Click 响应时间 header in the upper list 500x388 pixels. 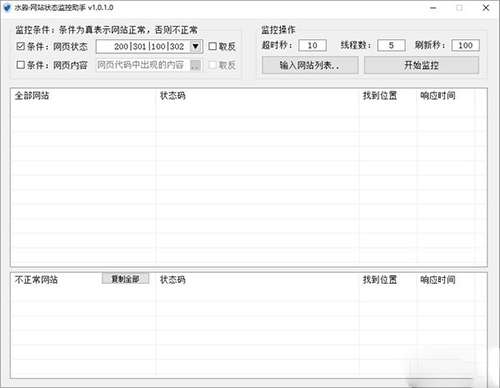pos(437,96)
